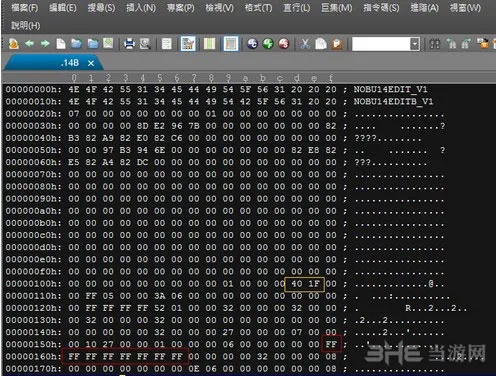The width and height of the screenshot is (496, 376).
Task: Click inside the toolbar search text field
Action: [381, 44]
